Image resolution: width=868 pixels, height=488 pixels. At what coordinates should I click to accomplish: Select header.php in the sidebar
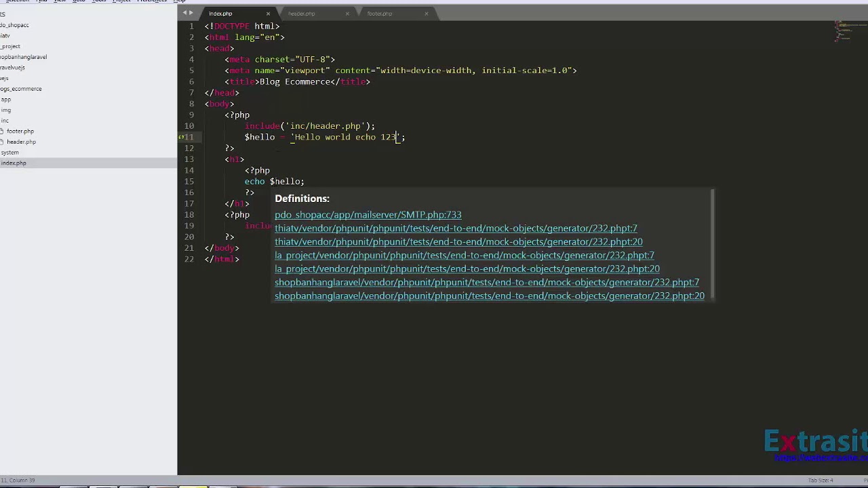pyautogui.click(x=21, y=142)
